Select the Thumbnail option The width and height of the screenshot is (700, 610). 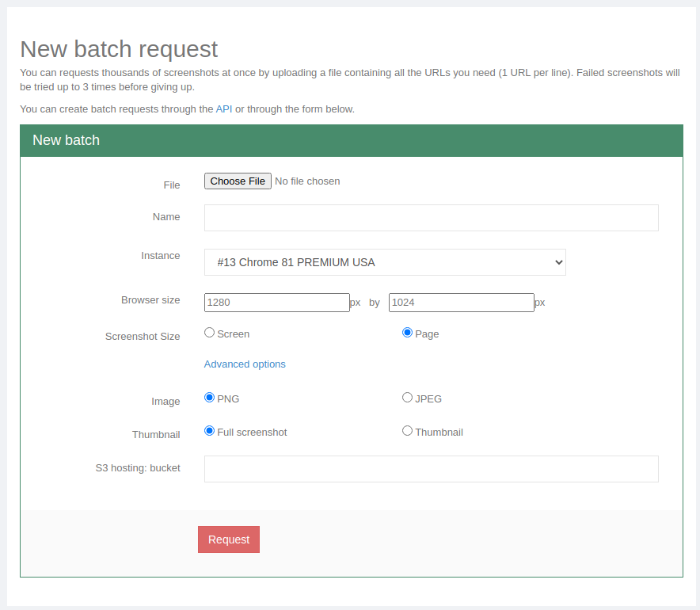[407, 430]
